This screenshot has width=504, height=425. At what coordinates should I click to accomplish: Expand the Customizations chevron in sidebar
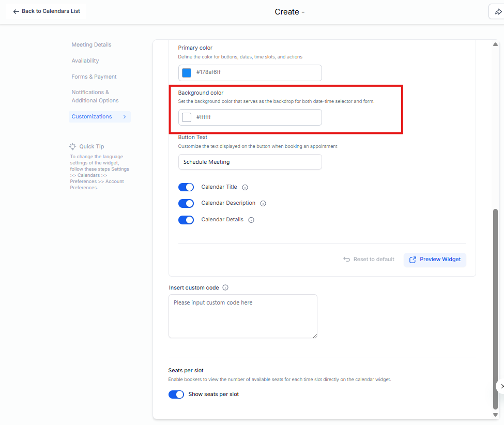[125, 117]
